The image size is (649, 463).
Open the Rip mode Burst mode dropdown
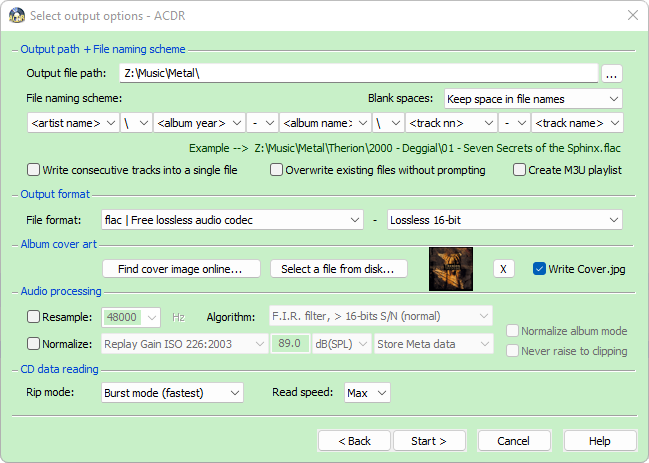tap(172, 393)
